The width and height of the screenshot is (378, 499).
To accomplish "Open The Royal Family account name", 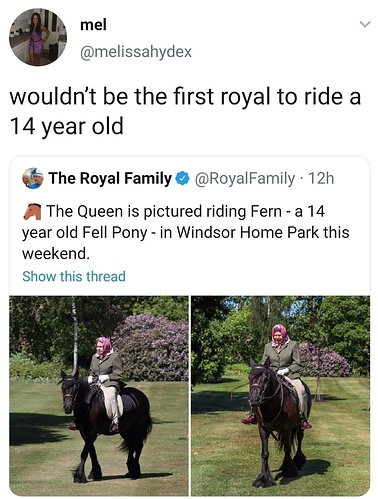I will [110, 178].
